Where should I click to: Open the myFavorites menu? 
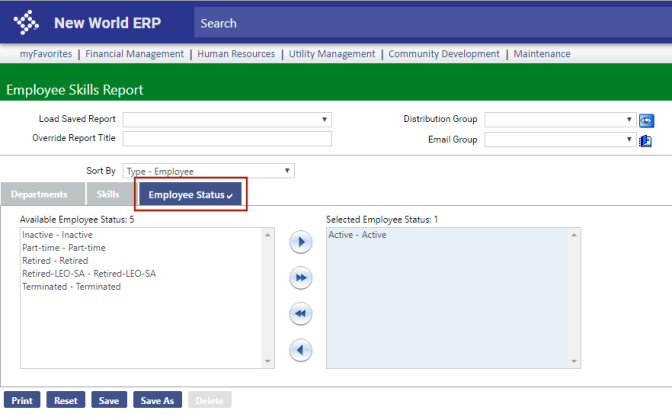(x=46, y=54)
